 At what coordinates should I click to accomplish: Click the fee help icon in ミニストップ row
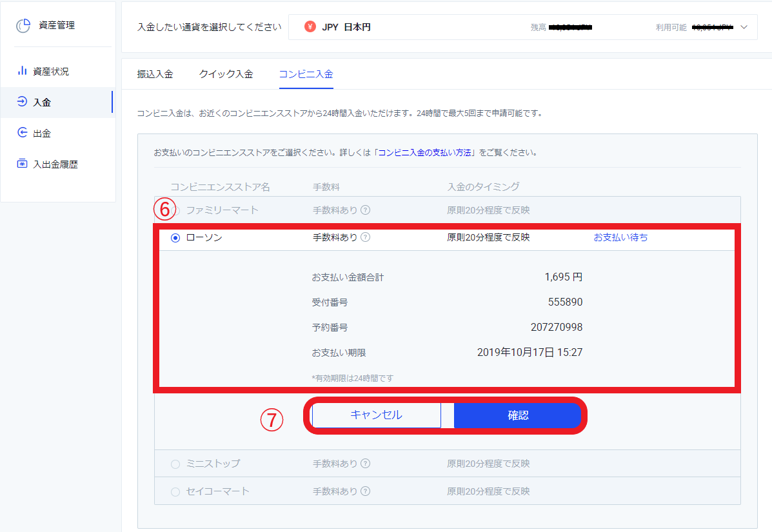point(366,464)
